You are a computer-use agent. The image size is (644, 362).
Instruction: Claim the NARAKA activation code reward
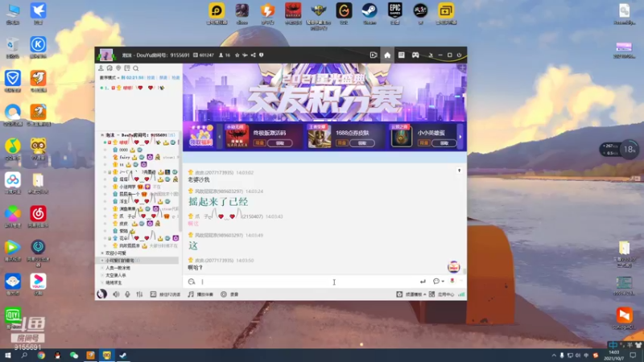pyautogui.click(x=279, y=143)
